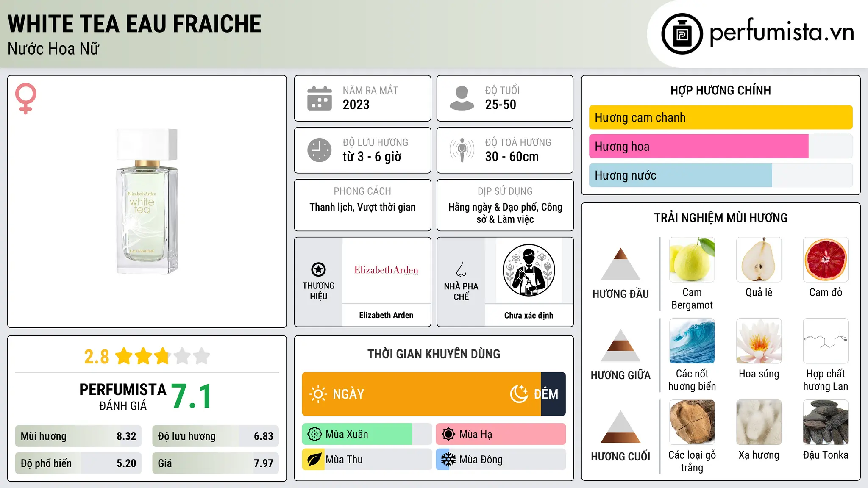Click the spring flower icon for Mùa Xuân
Viewport: 868px width, 488px height.
point(314,434)
